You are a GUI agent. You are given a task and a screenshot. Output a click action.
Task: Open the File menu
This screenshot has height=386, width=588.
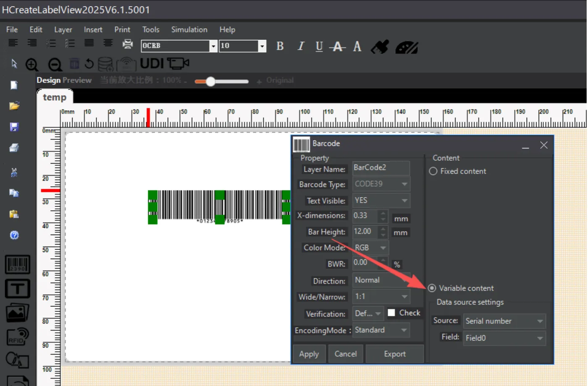coord(12,29)
